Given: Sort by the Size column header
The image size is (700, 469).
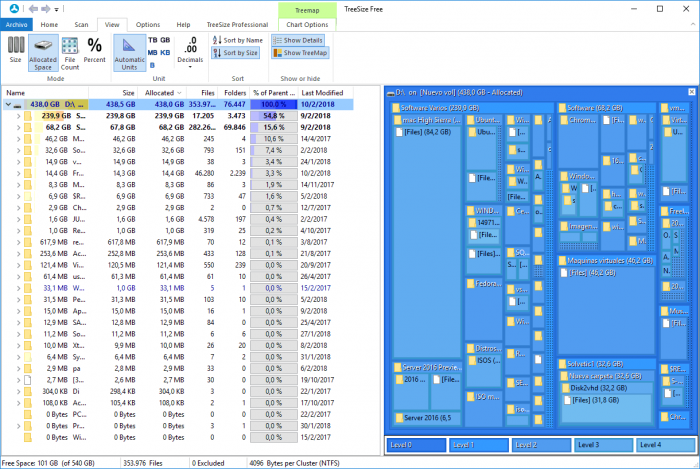Looking at the screenshot, I should tap(113, 93).
